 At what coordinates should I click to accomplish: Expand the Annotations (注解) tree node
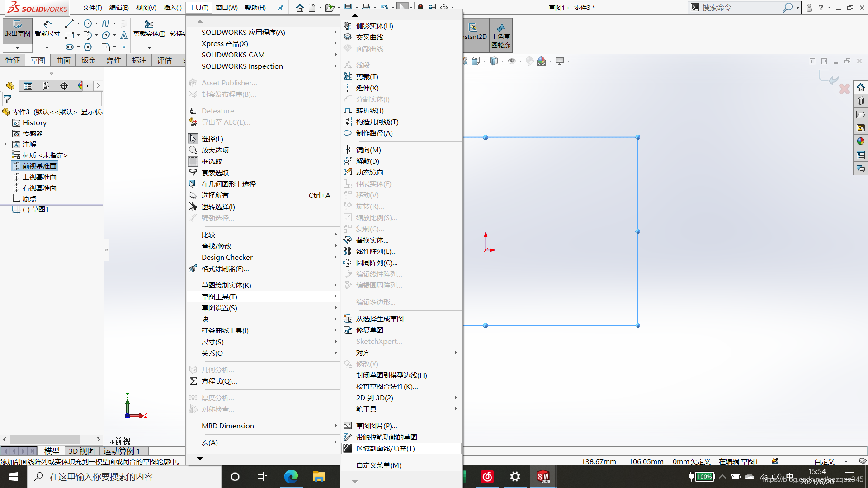click(x=5, y=145)
